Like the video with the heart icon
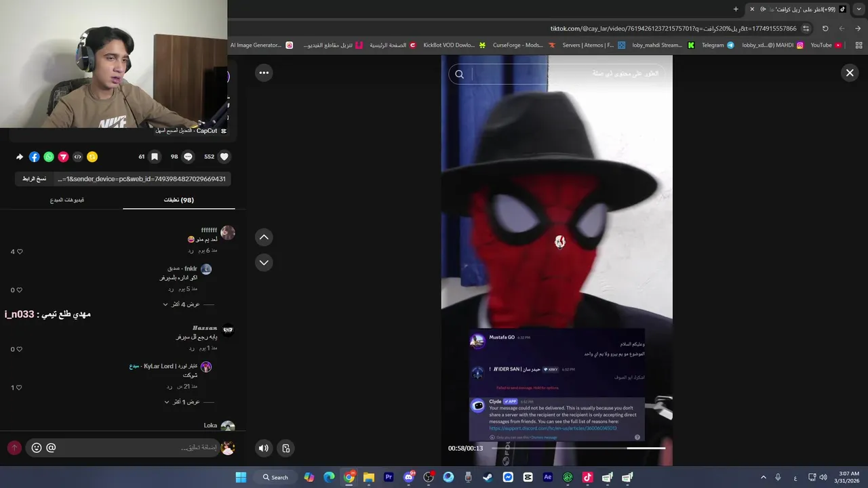The image size is (868, 488). pyautogui.click(x=224, y=157)
